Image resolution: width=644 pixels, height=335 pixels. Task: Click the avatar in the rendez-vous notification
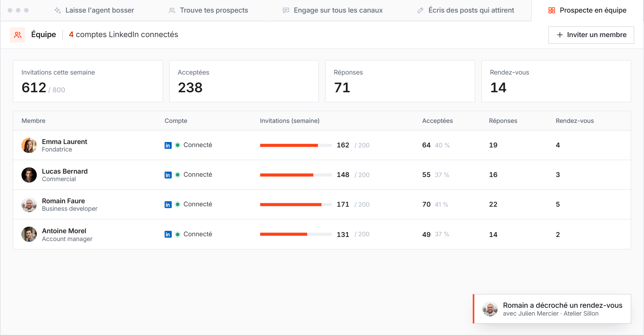tap(490, 309)
